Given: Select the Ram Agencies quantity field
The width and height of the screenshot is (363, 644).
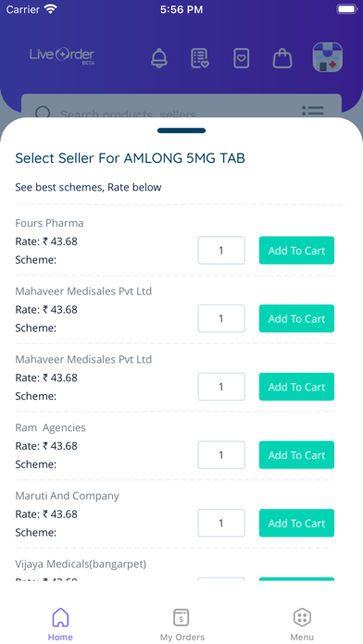Looking at the screenshot, I should pos(221,454).
